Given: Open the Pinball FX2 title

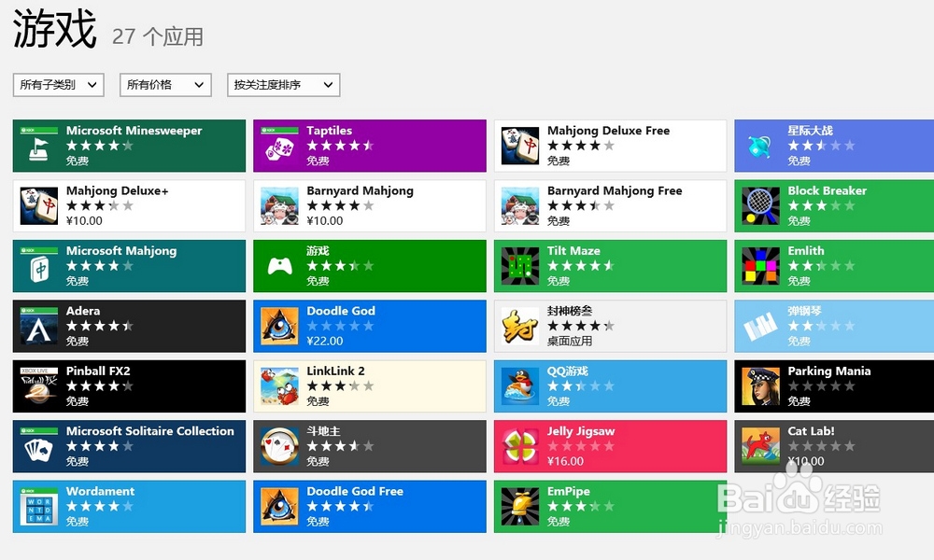Looking at the screenshot, I should tap(98, 371).
